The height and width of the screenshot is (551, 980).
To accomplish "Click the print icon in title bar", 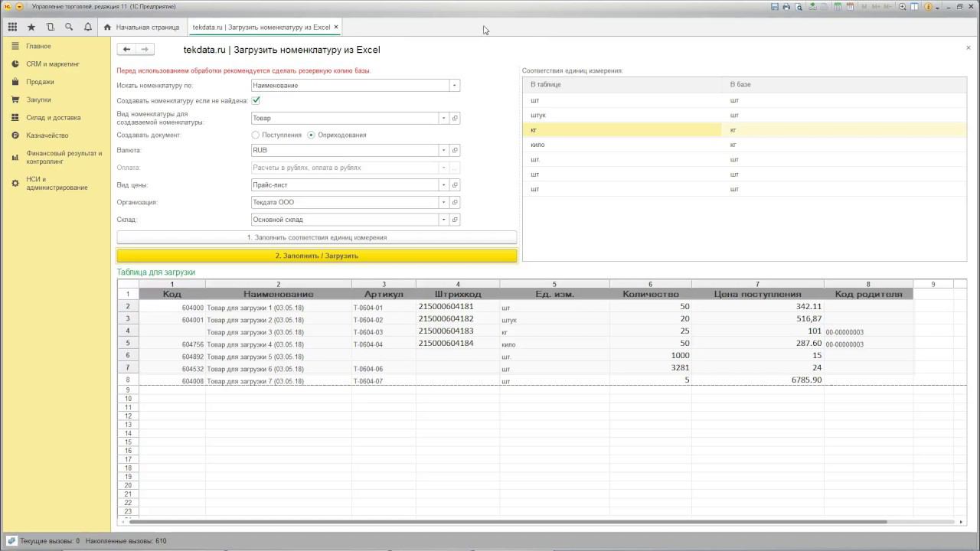I will pyautogui.click(x=786, y=7).
